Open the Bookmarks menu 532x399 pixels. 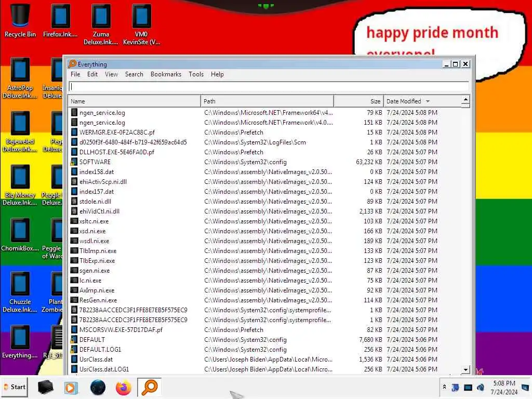166,74
